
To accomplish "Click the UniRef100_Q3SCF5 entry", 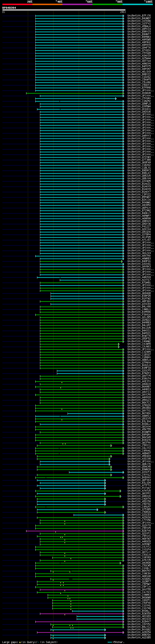I will point(139,371).
